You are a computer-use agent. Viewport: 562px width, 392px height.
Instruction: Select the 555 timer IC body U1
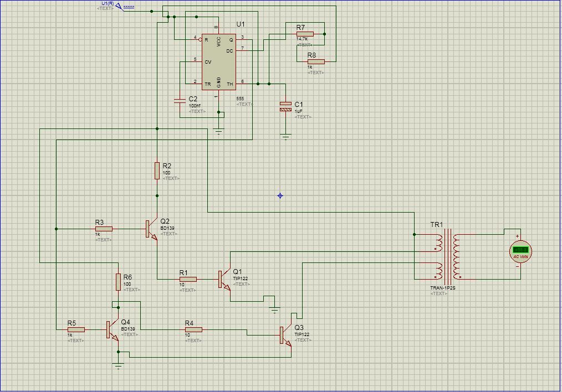point(218,63)
